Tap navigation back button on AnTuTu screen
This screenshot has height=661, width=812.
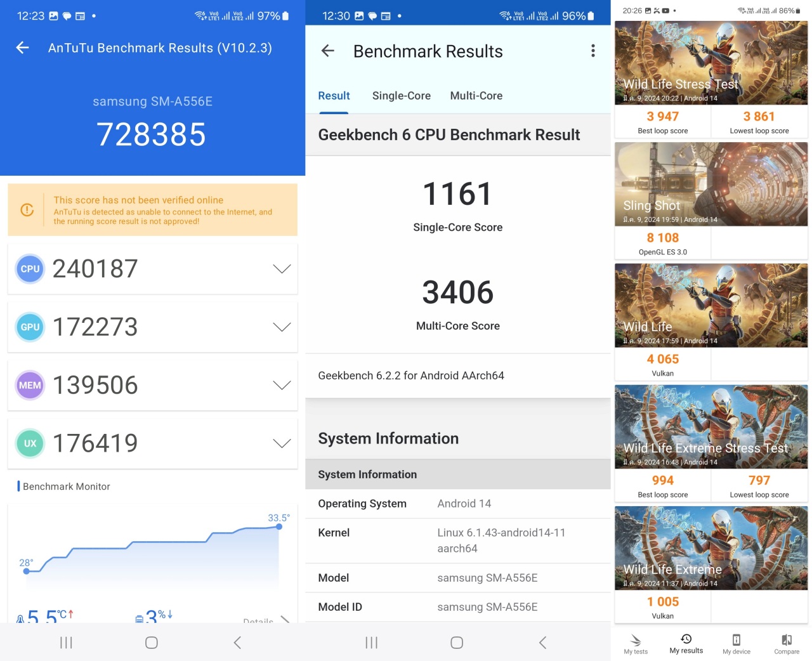(x=237, y=643)
